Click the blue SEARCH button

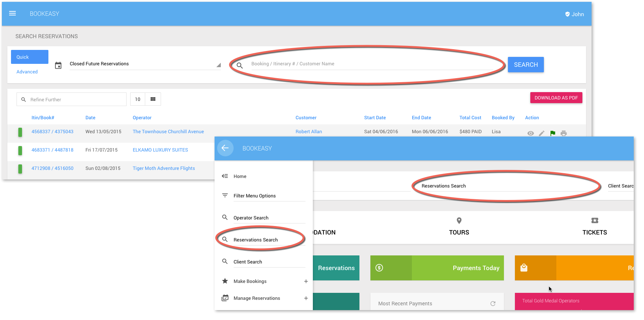526,65
